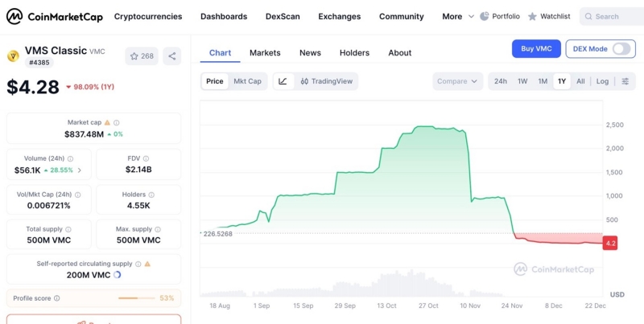This screenshot has width=644, height=324.
Task: Switch to the line chart icon view
Action: click(283, 81)
